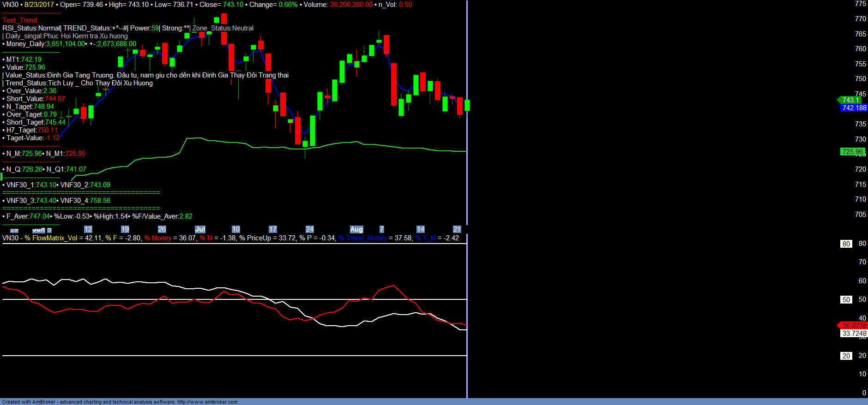Click date marker 21 on the time axis
The image size is (868, 405).
tap(457, 229)
